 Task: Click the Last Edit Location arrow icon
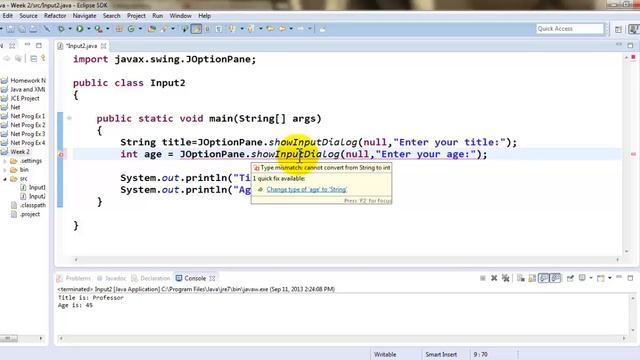coord(270,29)
